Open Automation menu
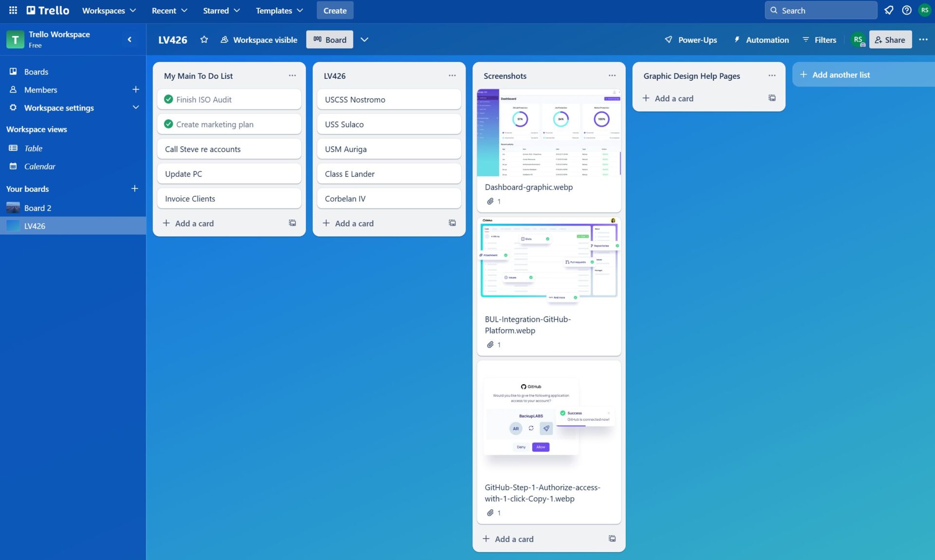Viewport: 935px width, 560px height. [761, 39]
